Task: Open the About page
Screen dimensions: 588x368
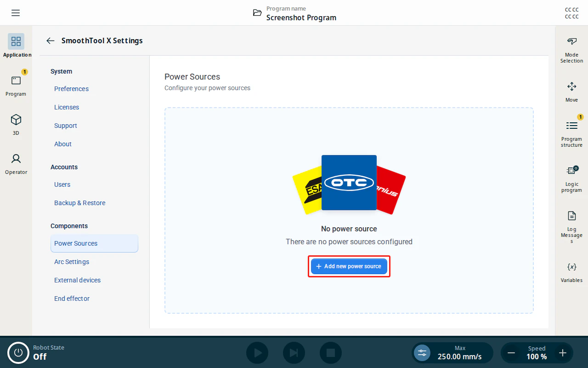Action: 94,144
